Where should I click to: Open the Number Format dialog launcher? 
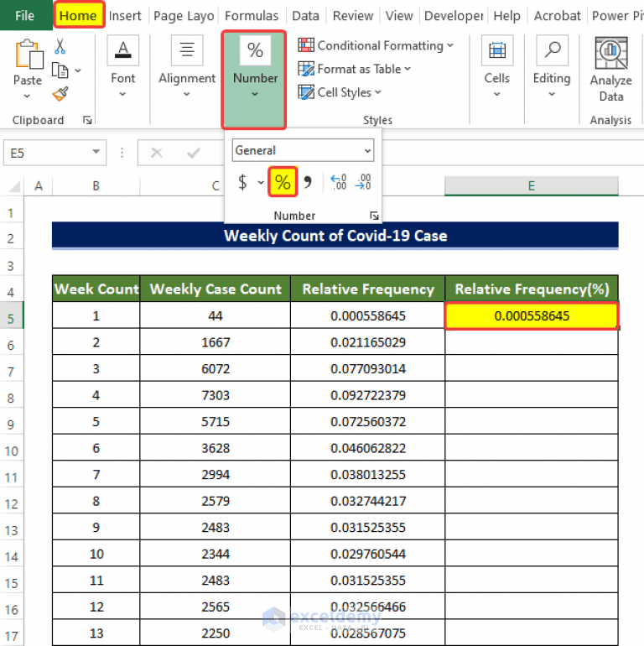374,216
